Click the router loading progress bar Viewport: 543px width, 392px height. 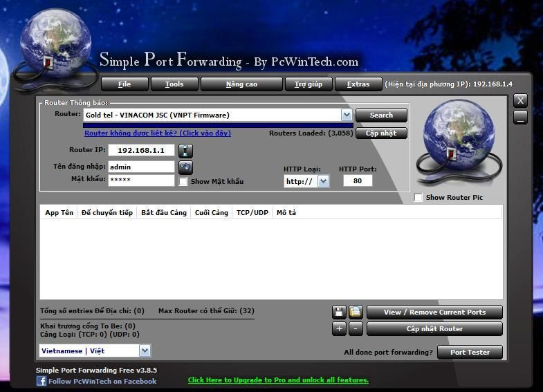pyautogui.click(x=218, y=125)
